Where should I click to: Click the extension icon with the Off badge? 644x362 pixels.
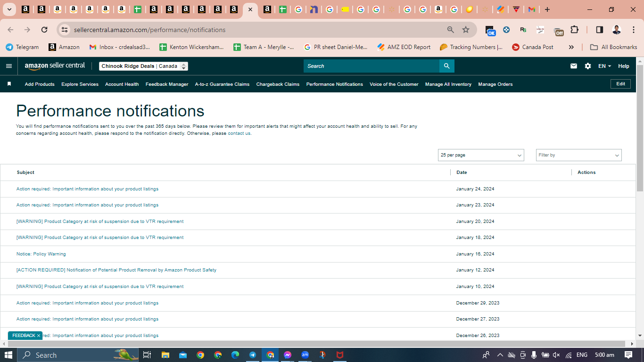(x=558, y=31)
